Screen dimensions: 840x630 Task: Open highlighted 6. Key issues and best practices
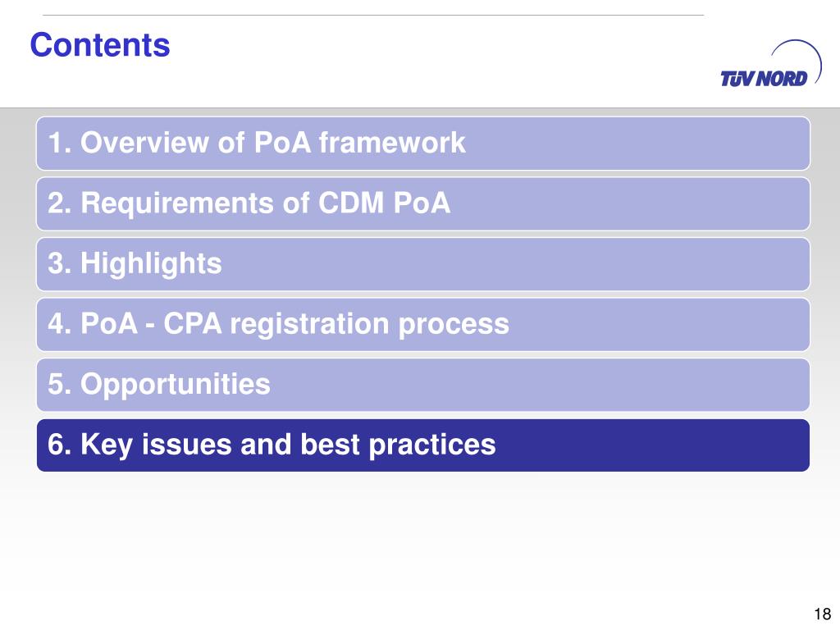pos(423,445)
